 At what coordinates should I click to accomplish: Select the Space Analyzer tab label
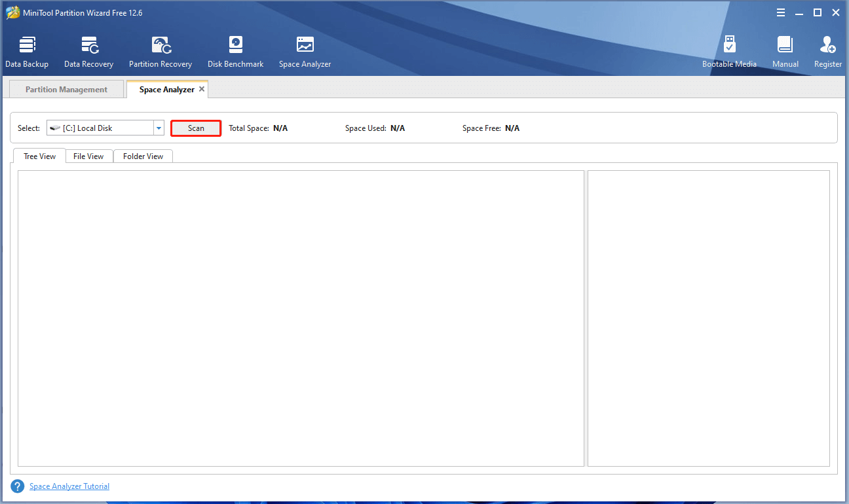166,90
